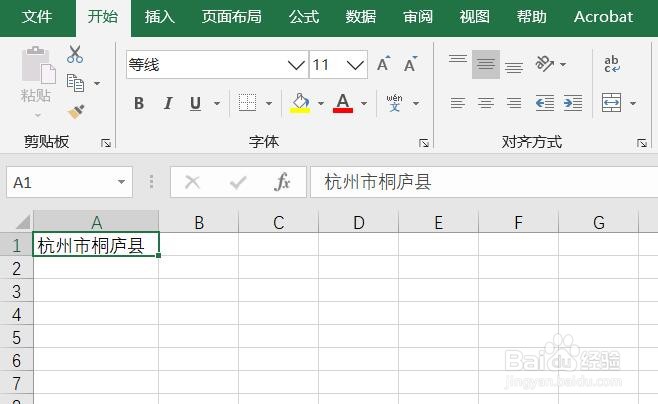
Task: Select row 3 header
Action: tap(16, 291)
